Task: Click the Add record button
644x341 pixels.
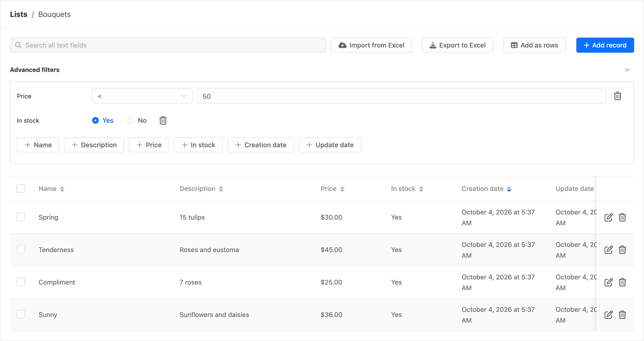Action: point(605,45)
